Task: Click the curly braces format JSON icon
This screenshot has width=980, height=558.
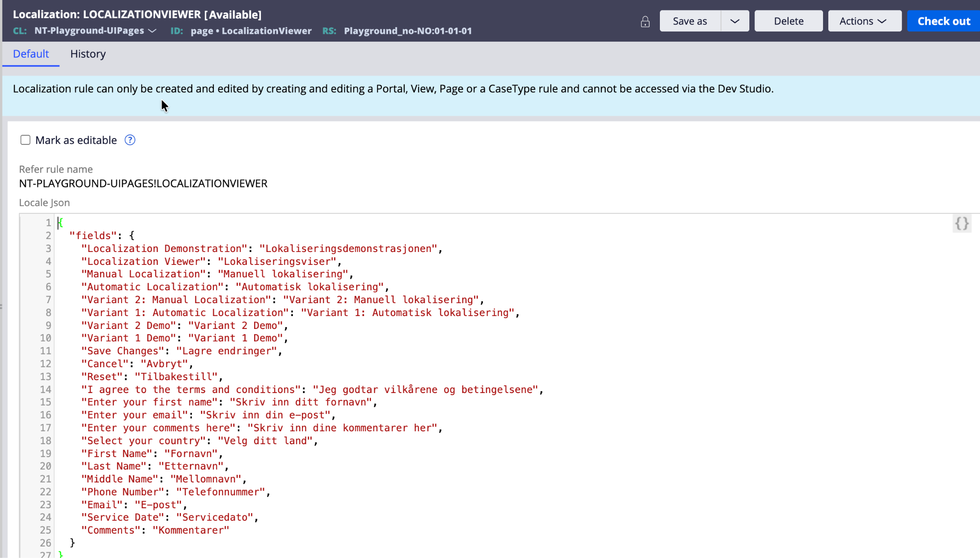Action: (962, 223)
